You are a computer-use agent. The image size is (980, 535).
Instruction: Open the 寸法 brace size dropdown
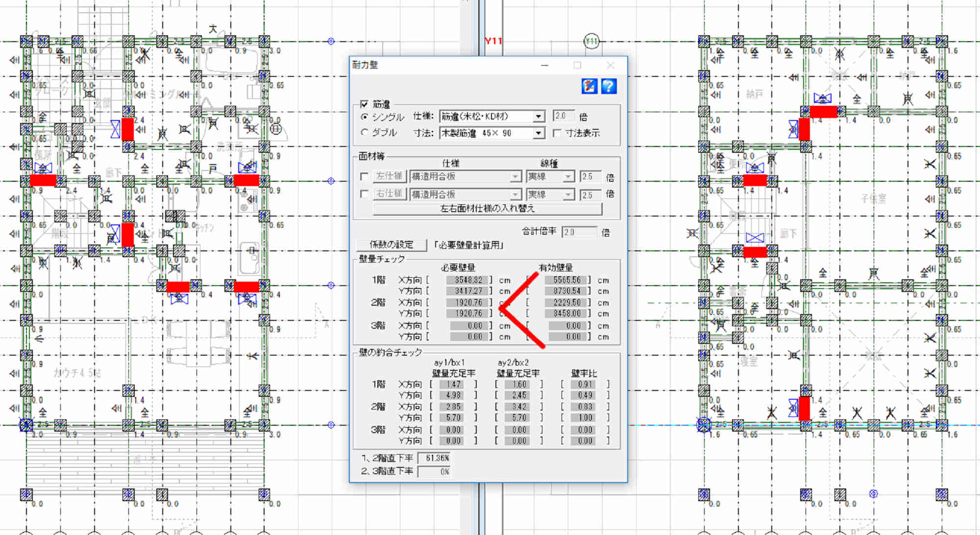click(x=539, y=133)
